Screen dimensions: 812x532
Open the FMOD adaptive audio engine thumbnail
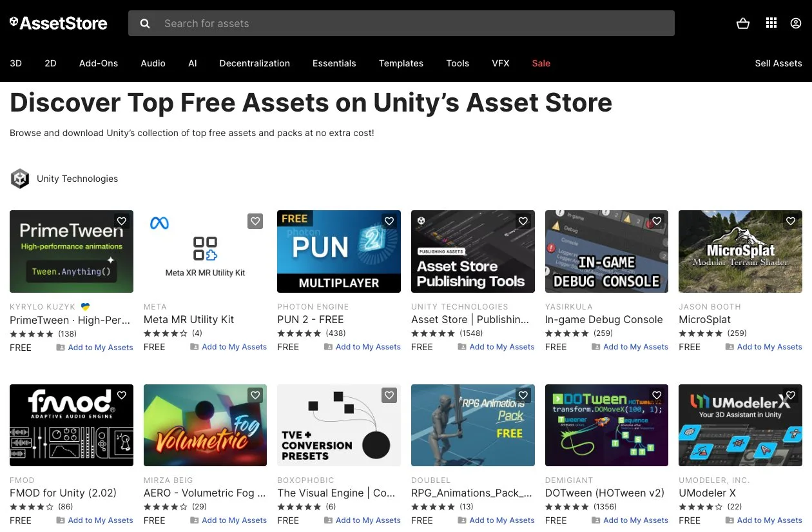tap(72, 426)
